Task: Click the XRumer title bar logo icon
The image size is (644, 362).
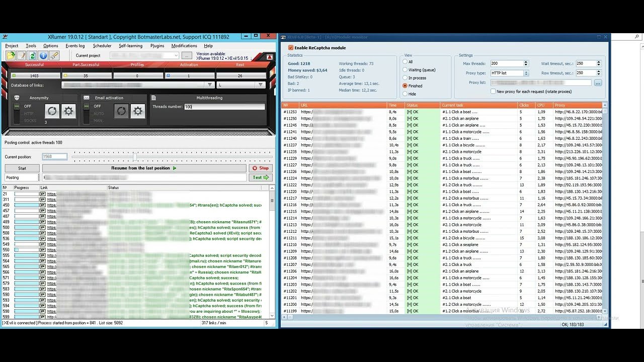Action: click(5, 37)
